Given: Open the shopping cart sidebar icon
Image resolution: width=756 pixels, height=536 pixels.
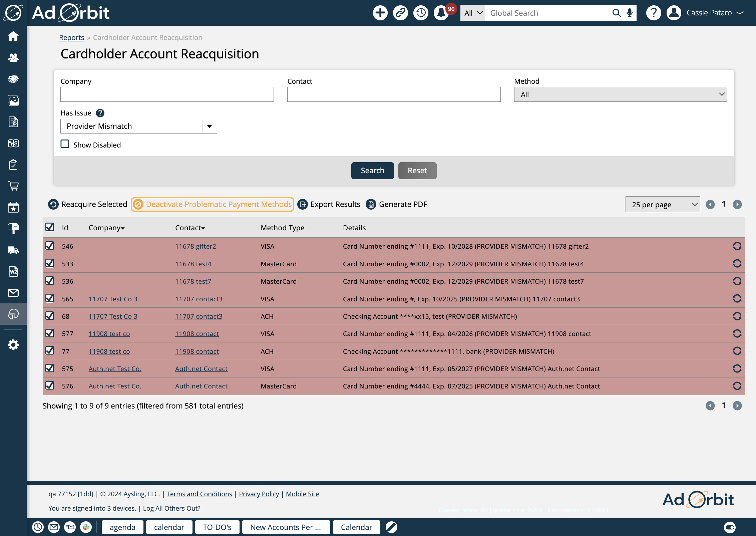Looking at the screenshot, I should pos(13,186).
